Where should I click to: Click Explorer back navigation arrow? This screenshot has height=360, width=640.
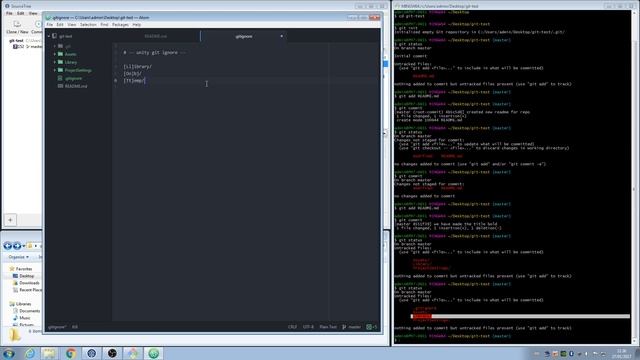pos(7,246)
